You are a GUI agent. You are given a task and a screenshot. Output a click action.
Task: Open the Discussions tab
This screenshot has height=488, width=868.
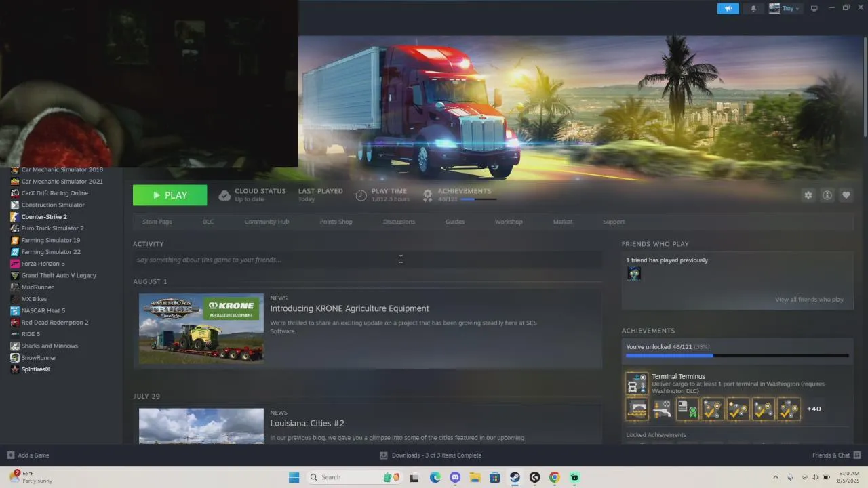pos(399,222)
